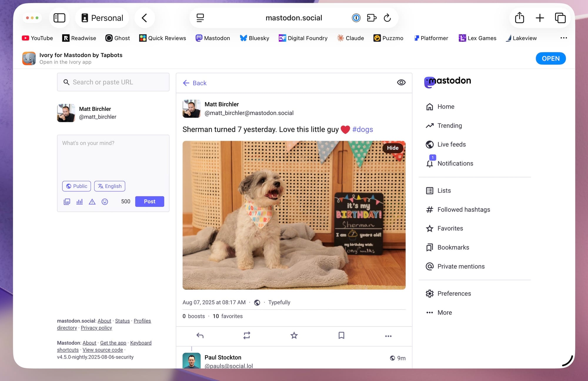Go to the Bookmarks section

[453, 248]
